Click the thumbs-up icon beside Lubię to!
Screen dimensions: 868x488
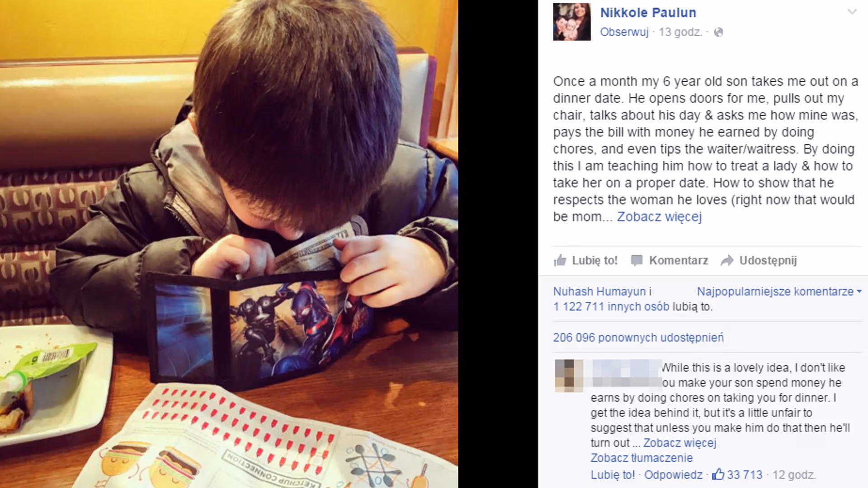[560, 260]
